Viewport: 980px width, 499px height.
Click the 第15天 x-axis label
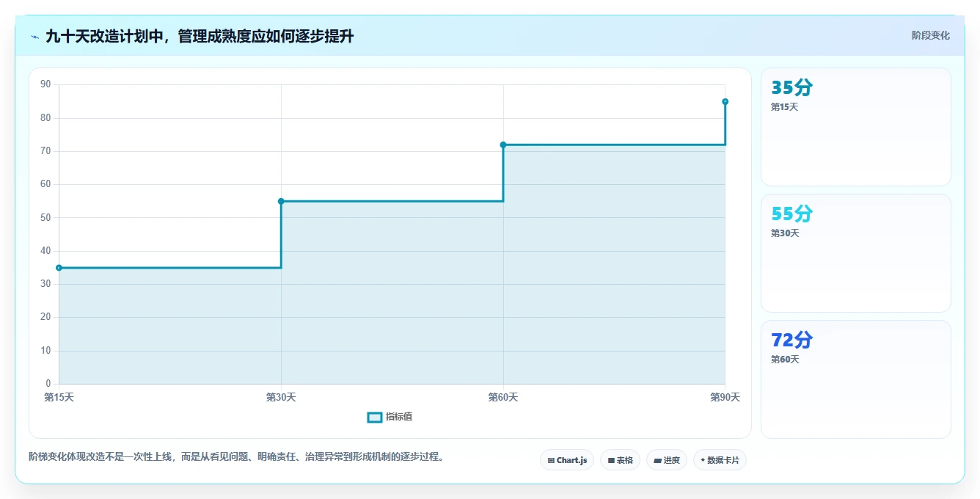pyautogui.click(x=59, y=397)
